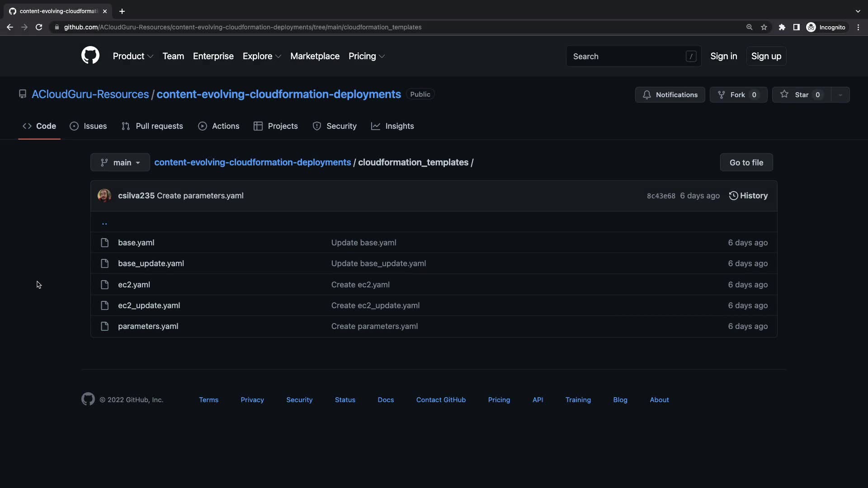This screenshot has width=868, height=488.
Task: Click the file icon next to ec2.yaml
Action: point(104,285)
